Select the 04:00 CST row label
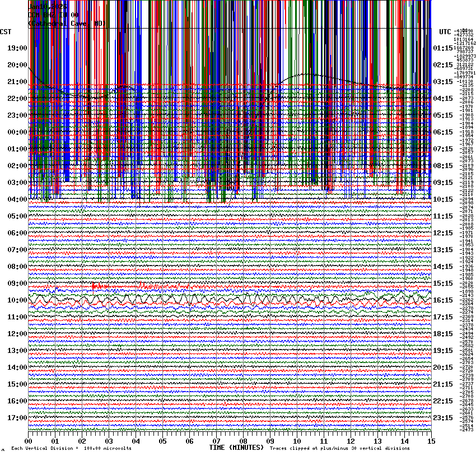The height and width of the screenshot is (456, 476). point(17,199)
